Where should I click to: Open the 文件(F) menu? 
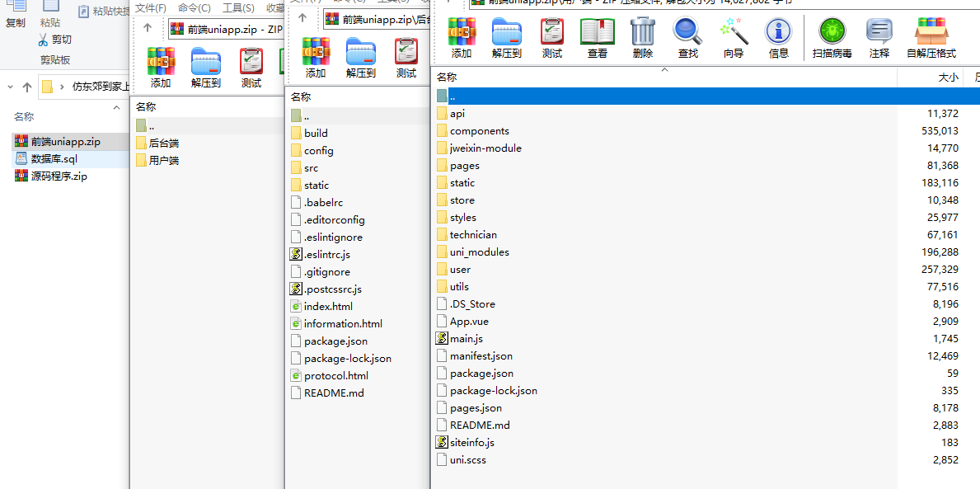click(x=151, y=7)
